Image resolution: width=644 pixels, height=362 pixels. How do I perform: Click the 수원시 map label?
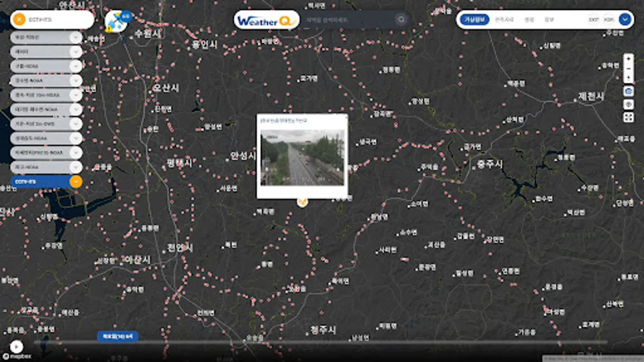click(148, 34)
